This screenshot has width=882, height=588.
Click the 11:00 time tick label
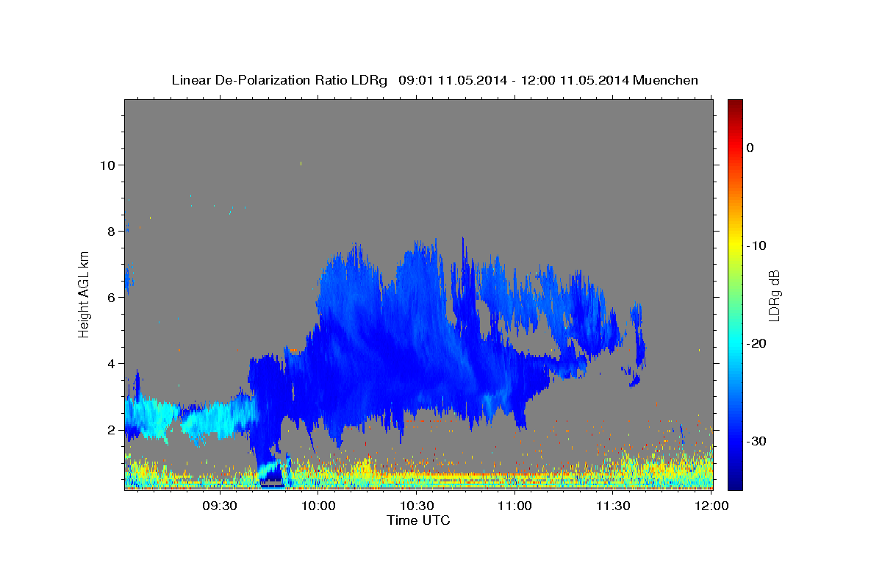(515, 506)
